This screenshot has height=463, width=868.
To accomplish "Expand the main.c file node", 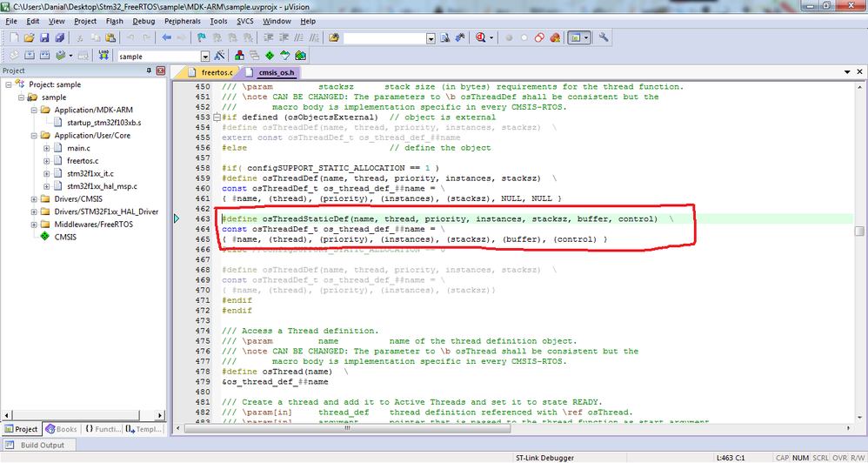I will 46,148.
